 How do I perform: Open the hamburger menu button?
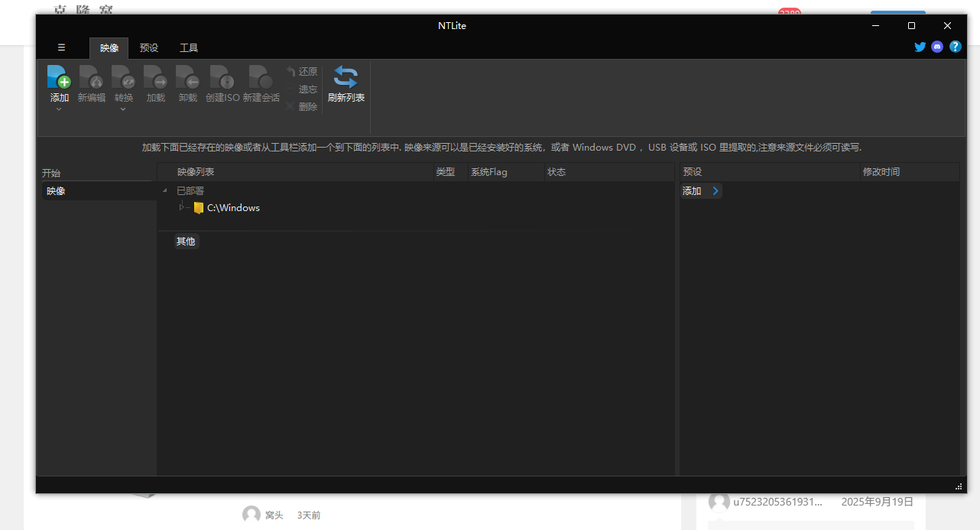(61, 47)
